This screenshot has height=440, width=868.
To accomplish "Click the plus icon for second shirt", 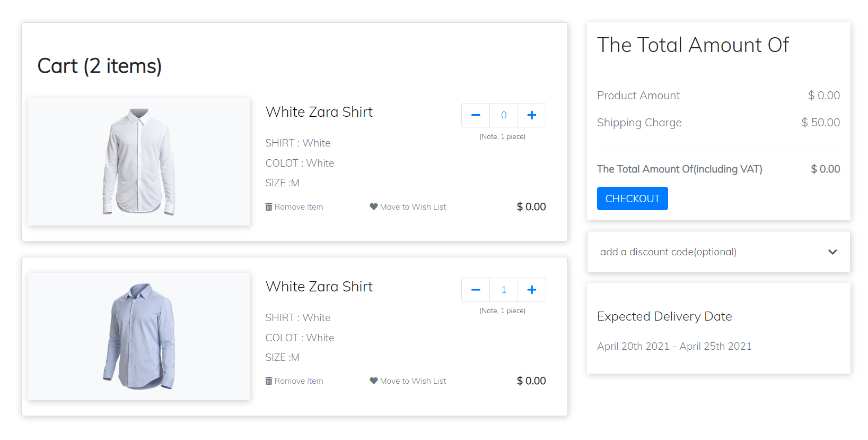I will point(532,290).
